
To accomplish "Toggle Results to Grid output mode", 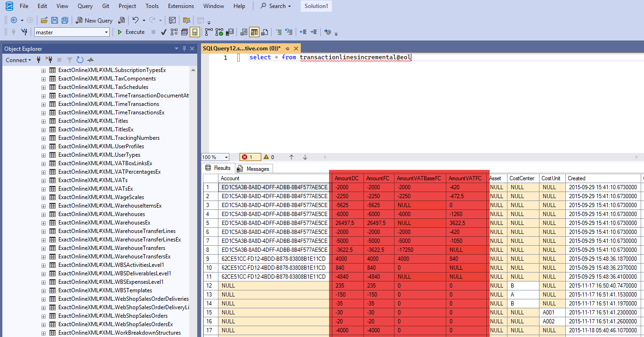I will [x=254, y=32].
